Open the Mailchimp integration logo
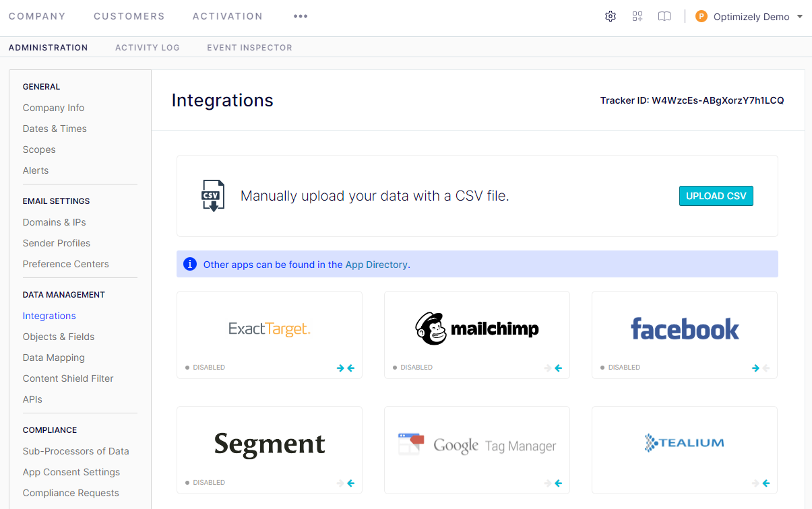 tap(477, 329)
